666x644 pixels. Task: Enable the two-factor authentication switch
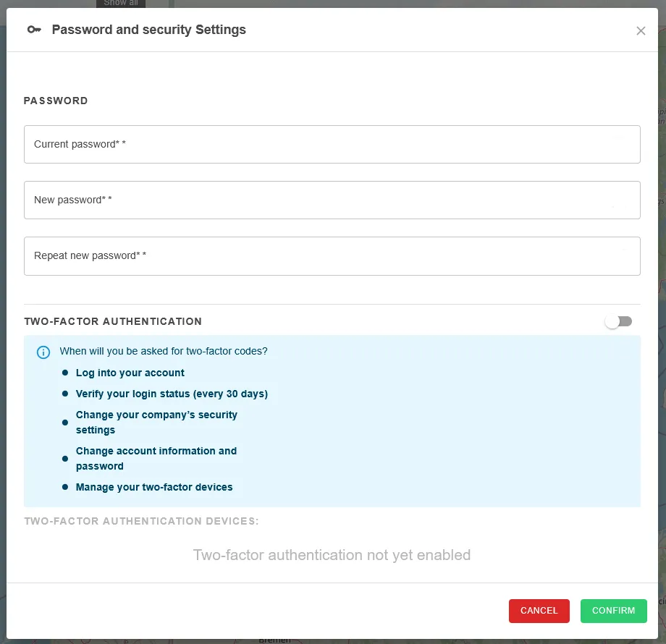(x=619, y=321)
